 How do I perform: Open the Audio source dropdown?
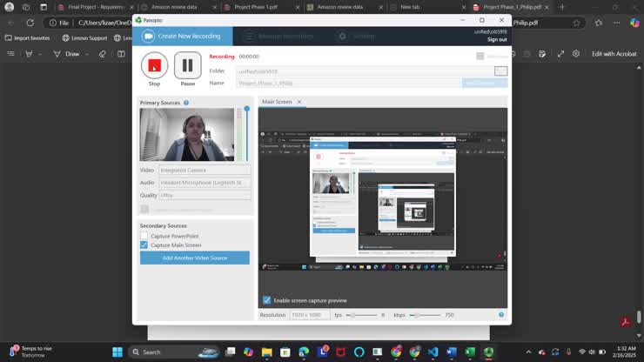[x=205, y=183]
